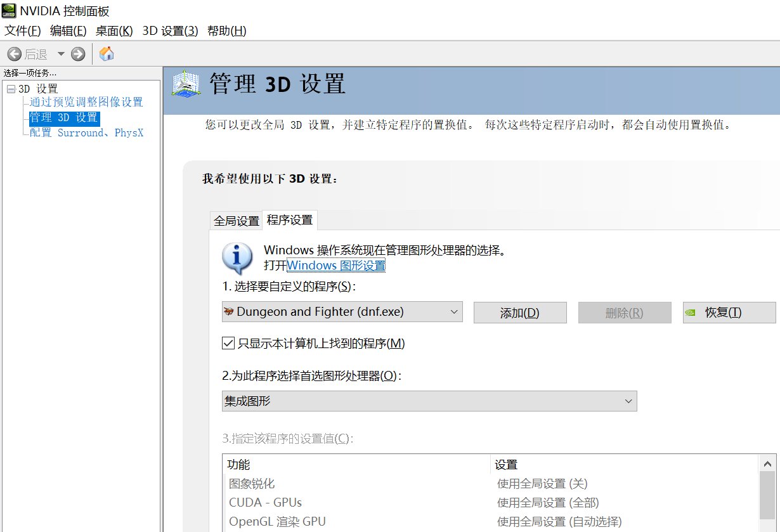Click the 使用全局设置 (自动选择) value
780x532 pixels.
click(559, 522)
